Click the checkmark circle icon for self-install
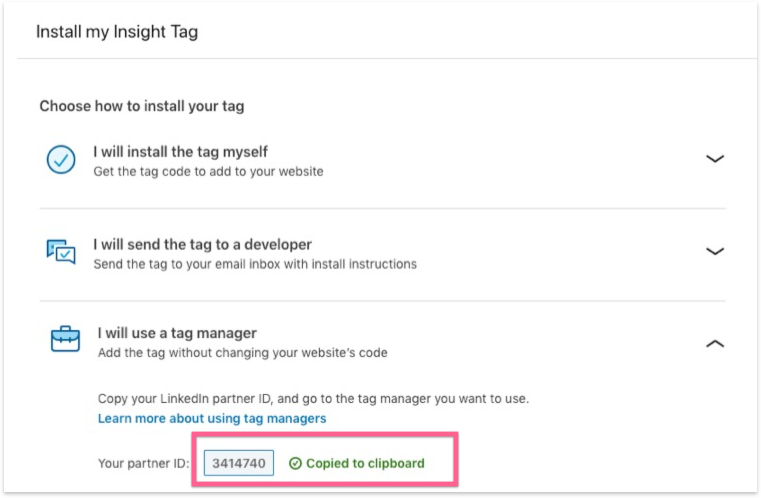This screenshot has width=761, height=498. pyautogui.click(x=61, y=160)
